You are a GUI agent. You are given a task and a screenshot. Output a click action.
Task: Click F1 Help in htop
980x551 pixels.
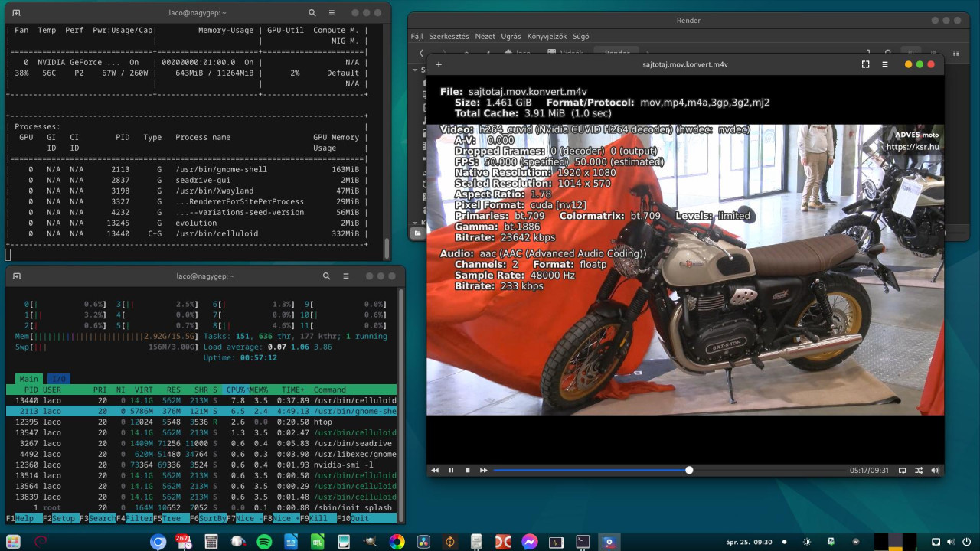(24, 518)
